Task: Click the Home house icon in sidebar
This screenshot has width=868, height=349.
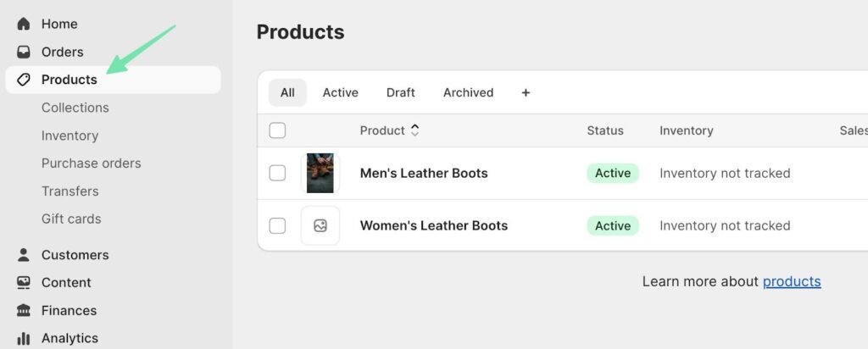Action: click(24, 24)
